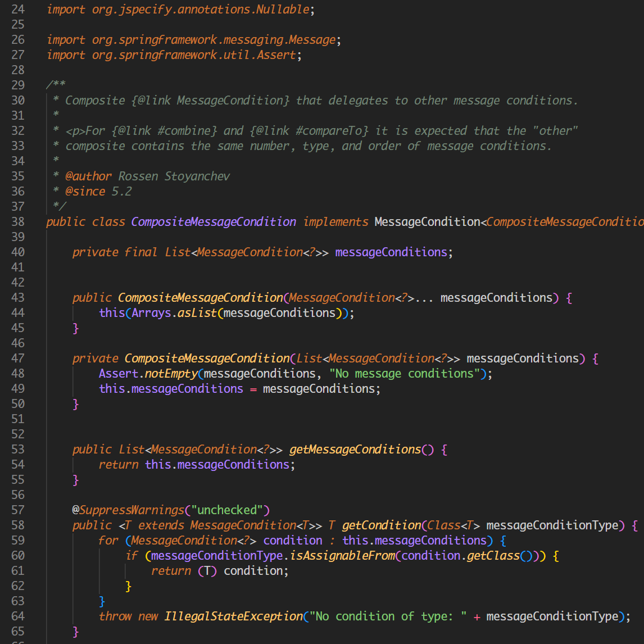Click private constructor name on line 47
This screenshot has width=644, height=644.
[207, 358]
